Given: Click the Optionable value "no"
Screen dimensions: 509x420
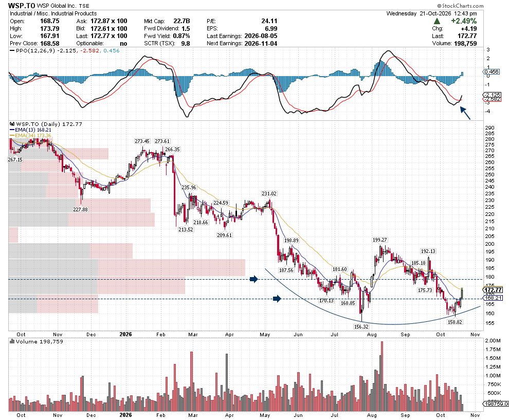Looking at the screenshot, I should (123, 44).
